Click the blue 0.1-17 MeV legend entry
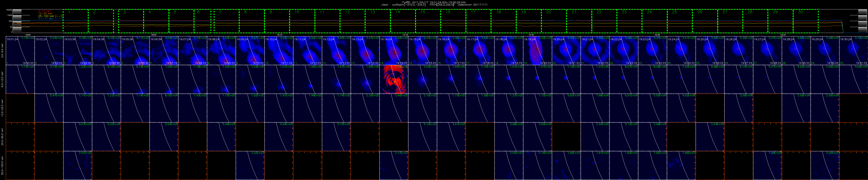This screenshot has height=180, width=868. (x=51, y=19)
